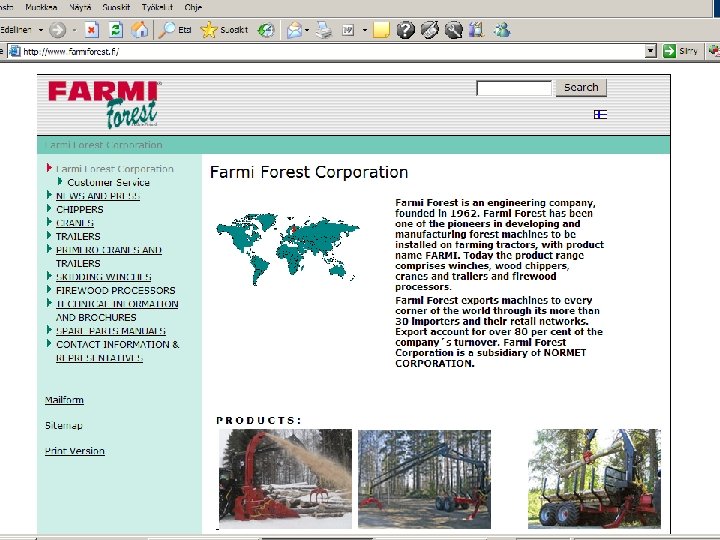
Task: Click the URL address field
Action: pyautogui.click(x=331, y=51)
